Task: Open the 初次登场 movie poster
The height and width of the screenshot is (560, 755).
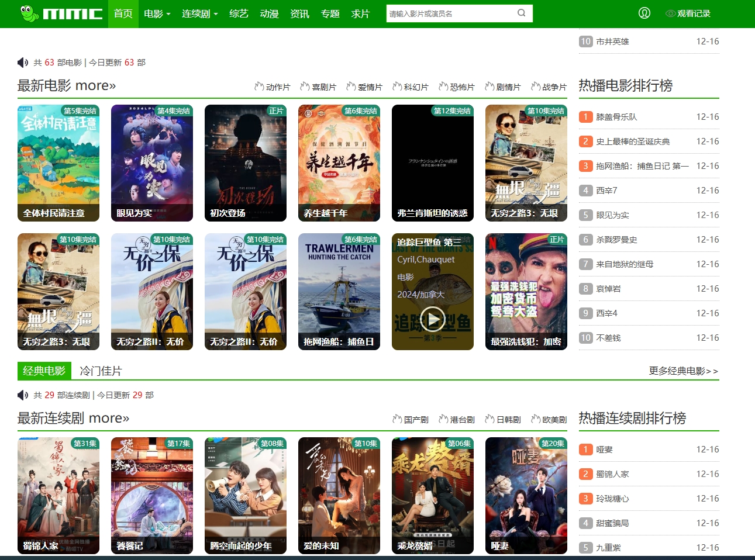Action: 246,163
